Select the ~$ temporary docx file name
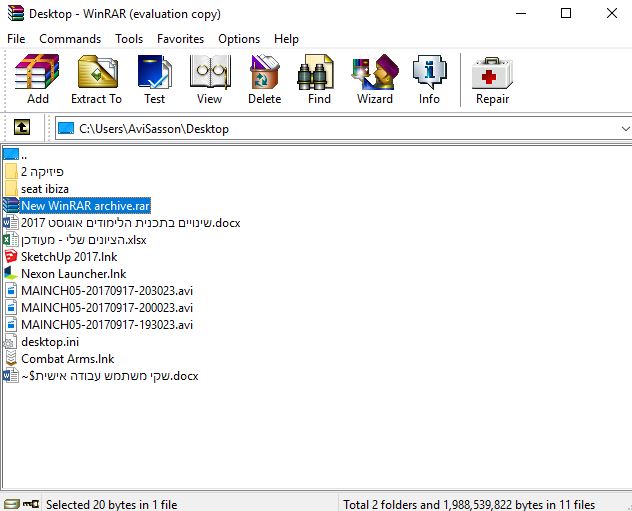The width and height of the screenshot is (632, 511). pos(110,376)
